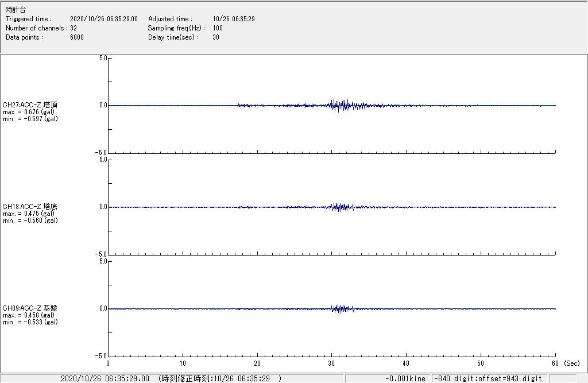Screen dimensions: 588x383
Task: Click the 40 second tick on time axis
Action: point(406,363)
